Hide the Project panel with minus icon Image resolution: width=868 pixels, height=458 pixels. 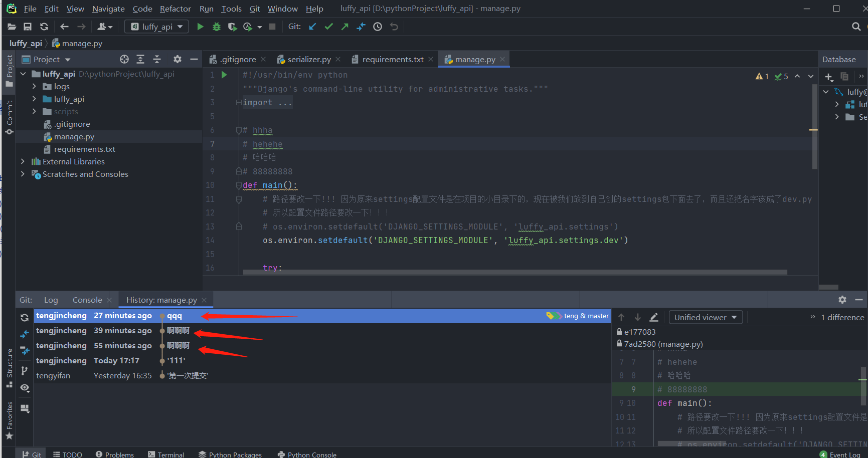pyautogui.click(x=194, y=59)
